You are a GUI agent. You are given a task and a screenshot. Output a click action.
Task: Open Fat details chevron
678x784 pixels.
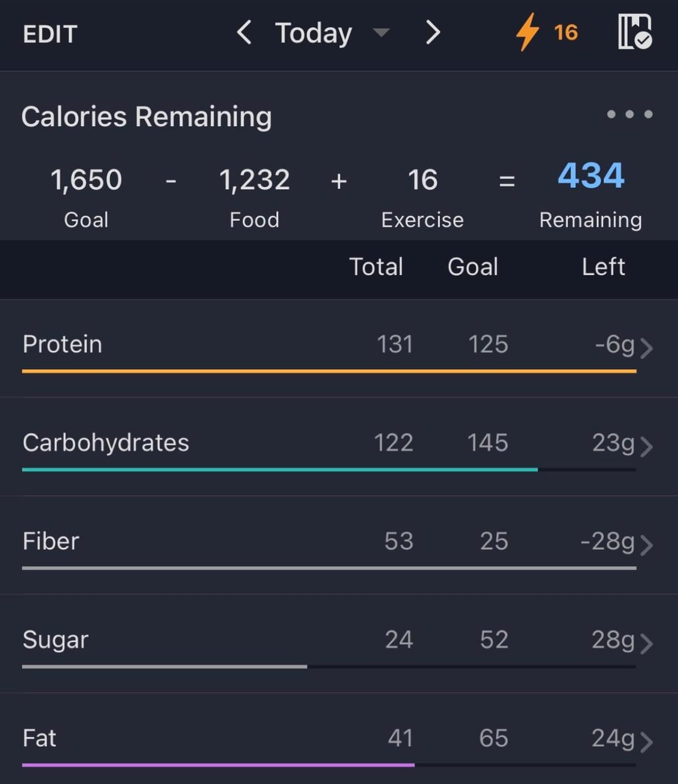pos(647,741)
